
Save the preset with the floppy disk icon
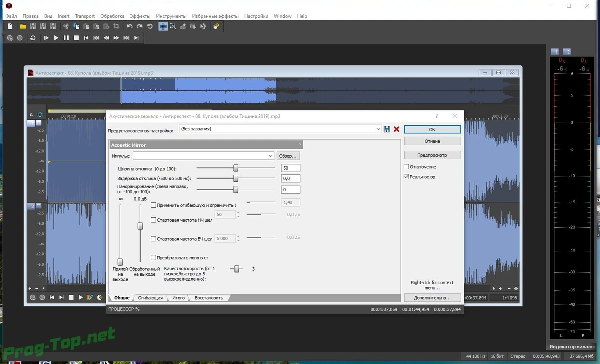click(387, 129)
